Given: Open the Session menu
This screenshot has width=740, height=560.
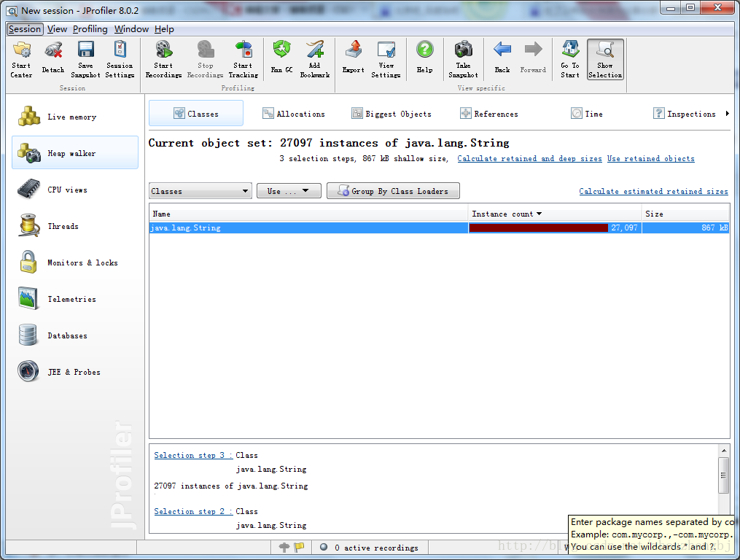Looking at the screenshot, I should pyautogui.click(x=25, y=29).
